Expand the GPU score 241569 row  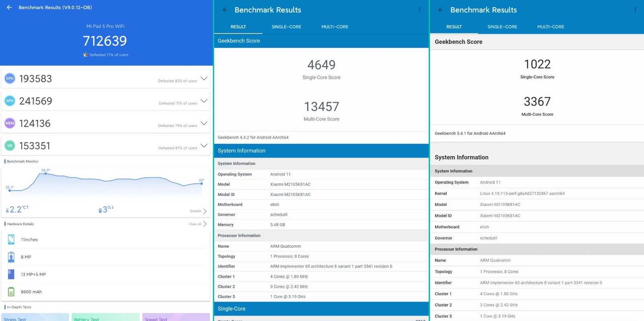[x=204, y=101]
